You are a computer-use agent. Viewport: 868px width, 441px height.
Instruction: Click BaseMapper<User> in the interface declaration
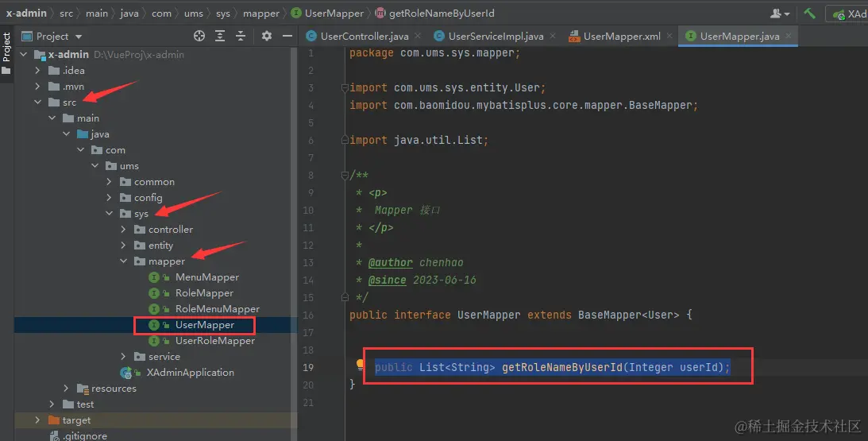[x=628, y=315]
